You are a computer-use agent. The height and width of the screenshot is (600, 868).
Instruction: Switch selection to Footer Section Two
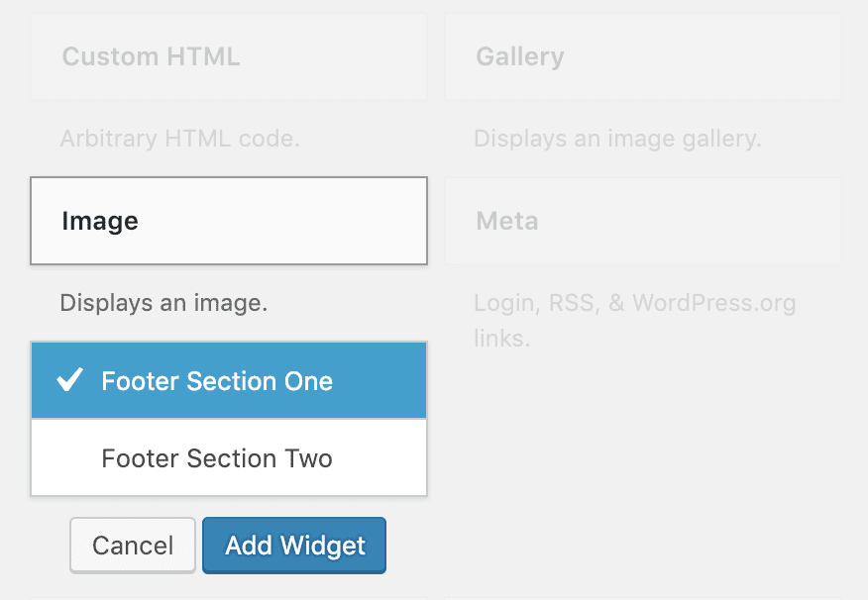pyautogui.click(x=216, y=457)
